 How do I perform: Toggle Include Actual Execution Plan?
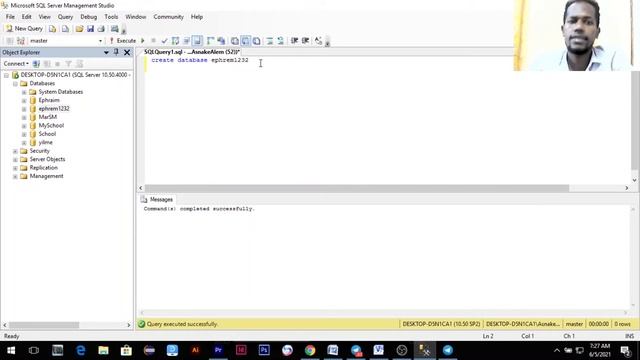[x=211, y=41]
